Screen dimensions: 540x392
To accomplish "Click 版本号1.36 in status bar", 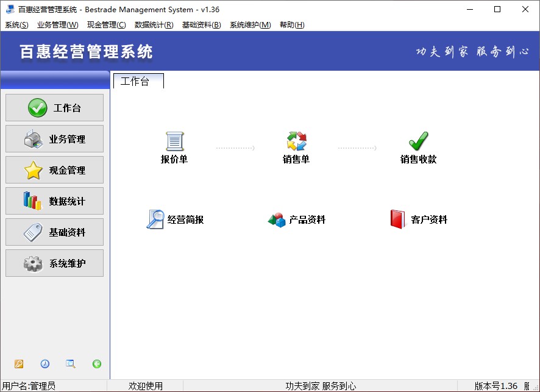I will (x=496, y=386).
